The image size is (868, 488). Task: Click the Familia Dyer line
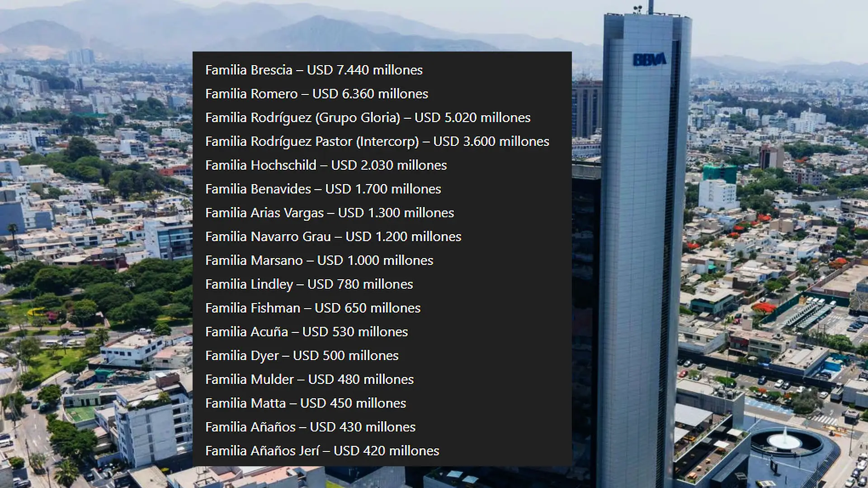[x=302, y=356]
